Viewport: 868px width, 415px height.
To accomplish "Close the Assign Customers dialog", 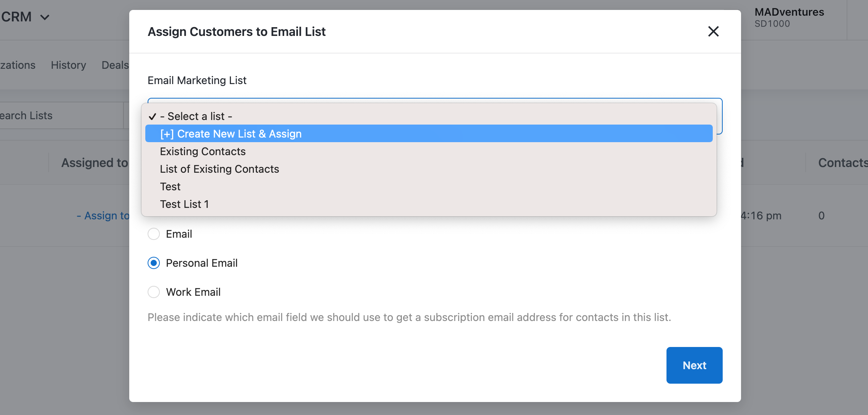I will tap(713, 31).
